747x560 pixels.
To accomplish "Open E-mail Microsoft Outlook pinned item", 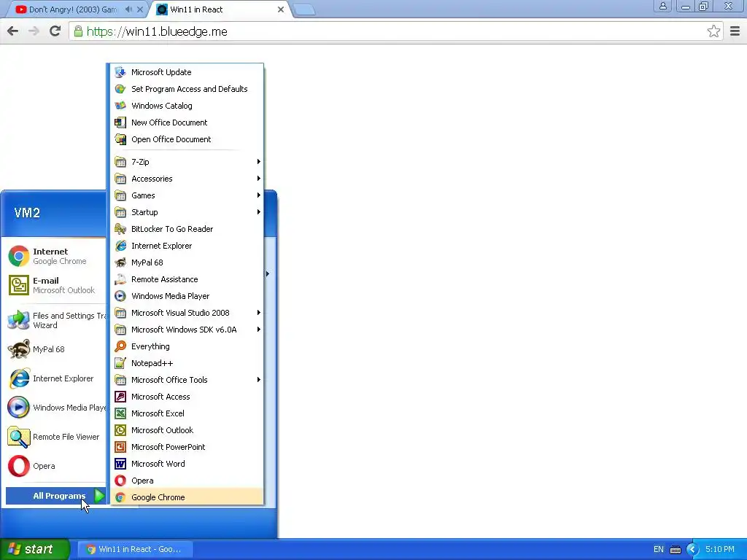I will [x=55, y=285].
